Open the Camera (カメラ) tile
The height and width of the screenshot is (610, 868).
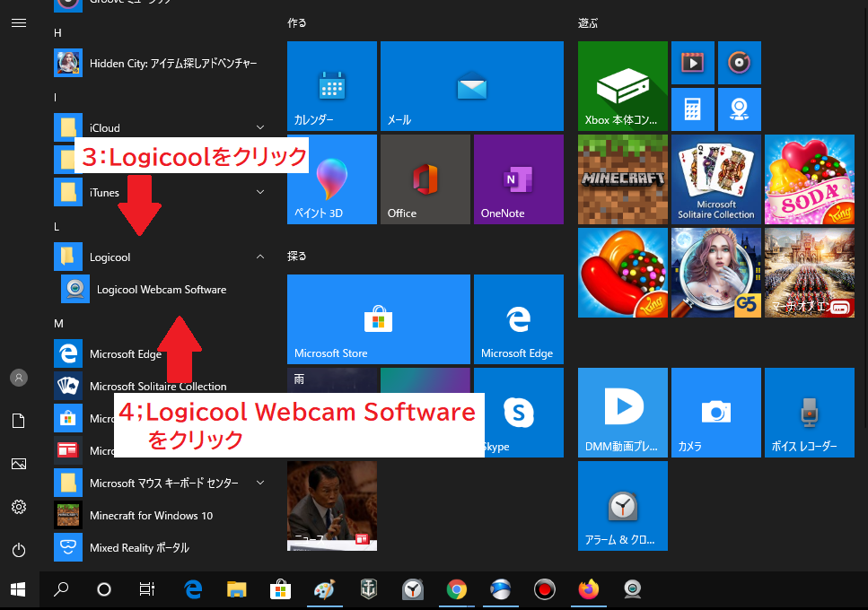tap(716, 413)
